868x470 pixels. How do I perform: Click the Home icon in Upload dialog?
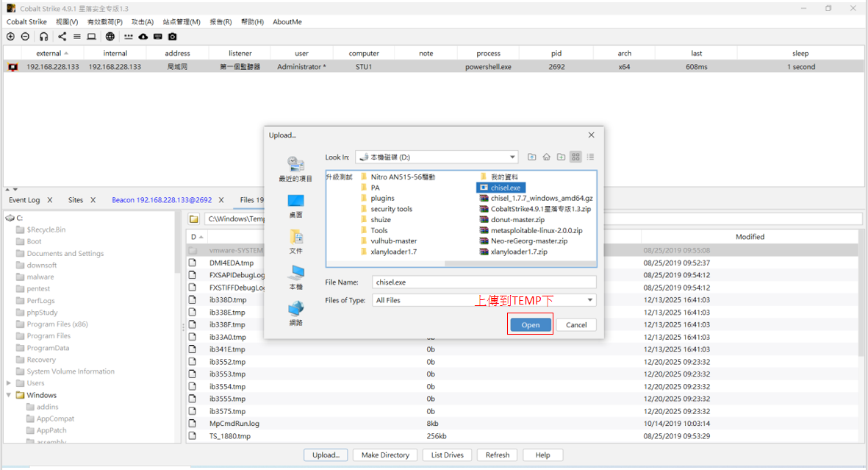546,157
